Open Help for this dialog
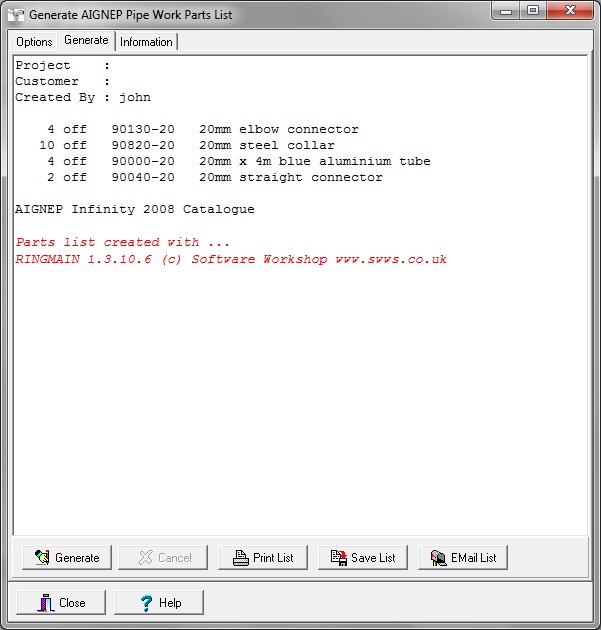601x630 pixels. coord(159,602)
